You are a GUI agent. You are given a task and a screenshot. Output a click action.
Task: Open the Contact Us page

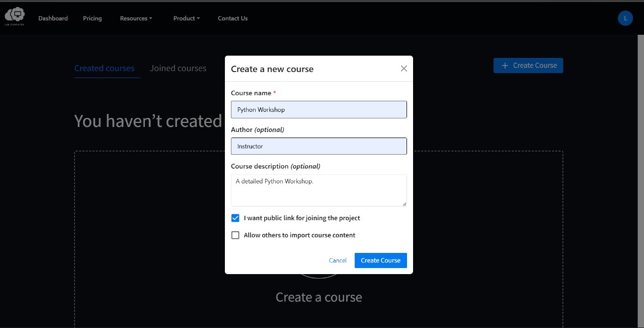click(232, 18)
